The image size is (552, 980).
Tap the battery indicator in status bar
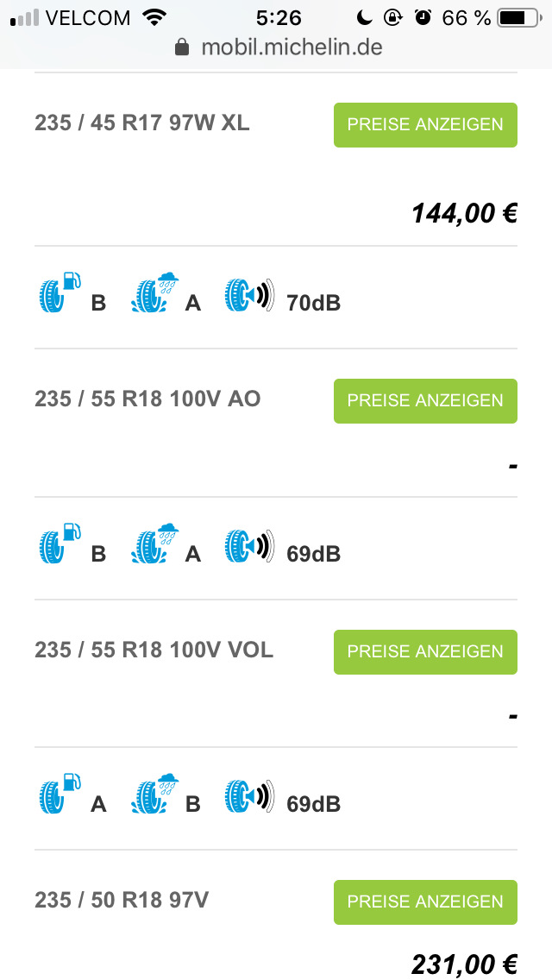pyautogui.click(x=517, y=17)
